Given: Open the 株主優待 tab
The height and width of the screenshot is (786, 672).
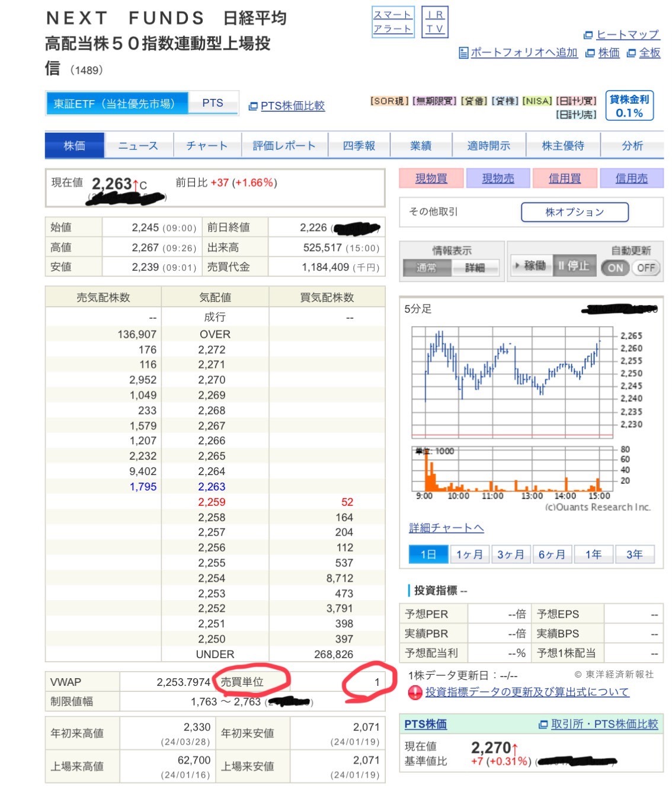Looking at the screenshot, I should coord(563,146).
